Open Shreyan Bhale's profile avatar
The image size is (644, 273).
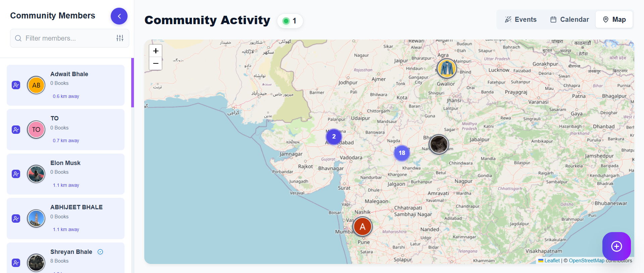click(36, 263)
